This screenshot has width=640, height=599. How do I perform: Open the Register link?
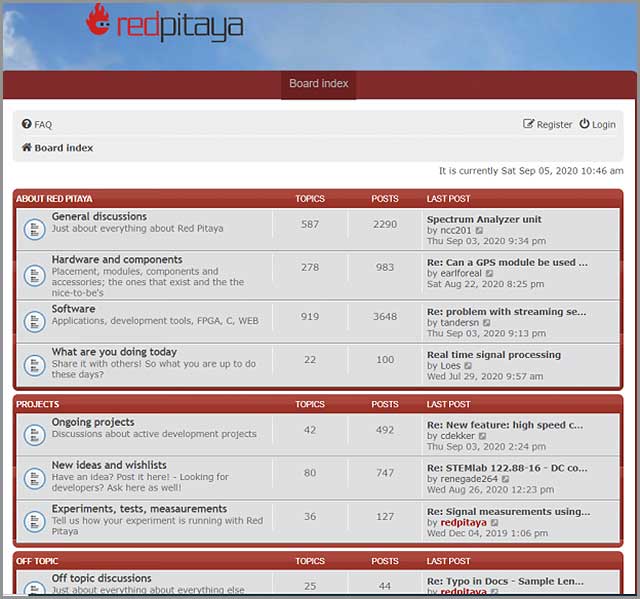click(x=554, y=124)
